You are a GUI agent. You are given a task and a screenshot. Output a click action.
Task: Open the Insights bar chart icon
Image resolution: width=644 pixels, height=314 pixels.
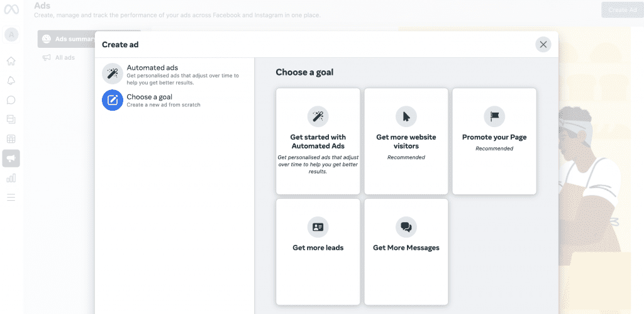click(x=11, y=178)
